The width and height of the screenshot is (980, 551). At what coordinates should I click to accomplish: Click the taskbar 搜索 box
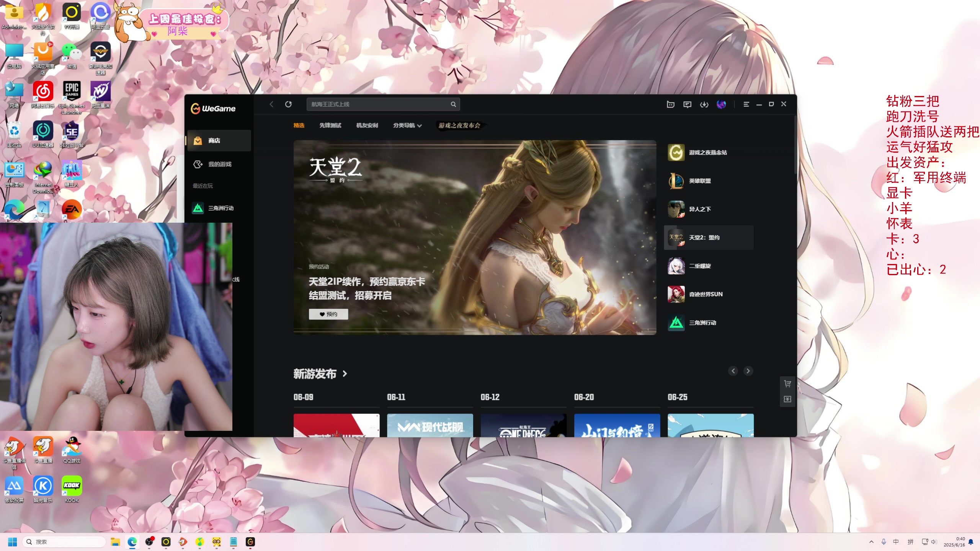(x=64, y=542)
